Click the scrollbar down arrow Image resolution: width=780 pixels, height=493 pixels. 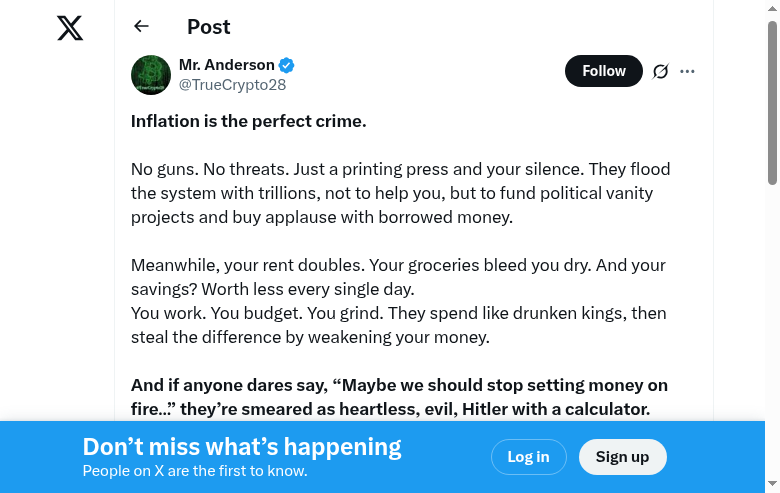pyautogui.click(x=772, y=485)
